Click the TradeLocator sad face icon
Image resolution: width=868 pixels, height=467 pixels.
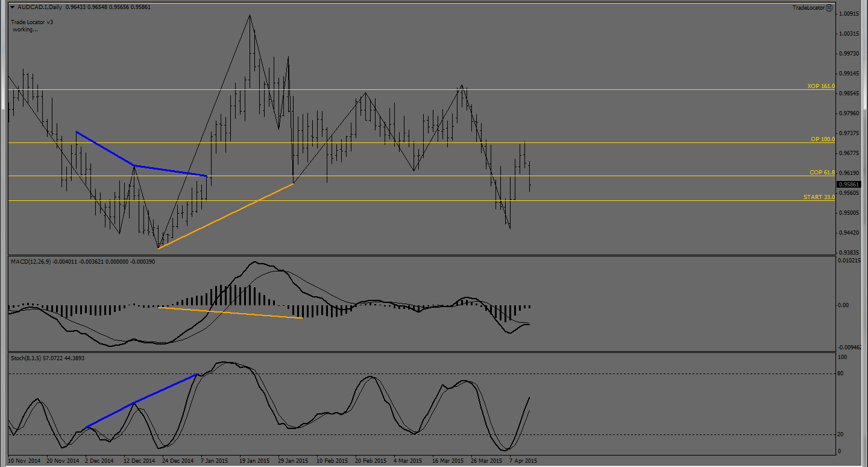[829, 8]
